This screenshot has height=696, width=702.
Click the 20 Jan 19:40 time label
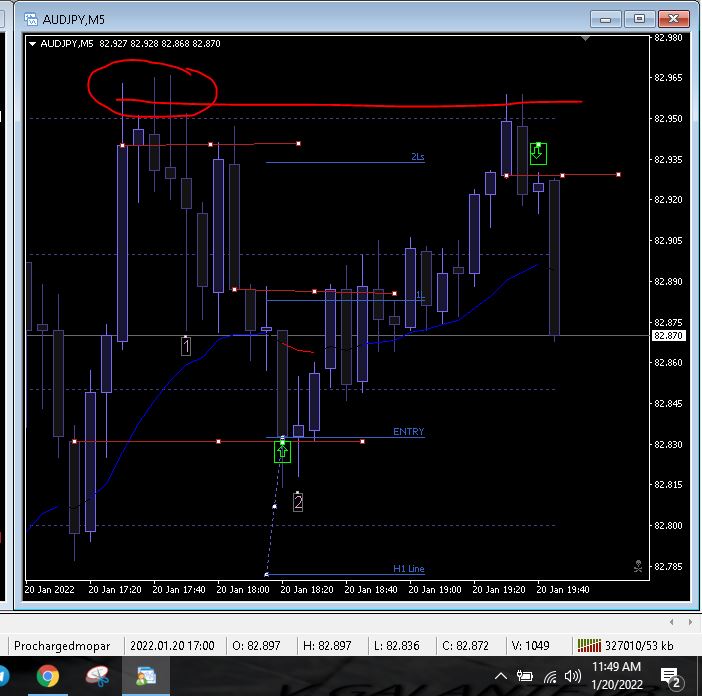563,589
